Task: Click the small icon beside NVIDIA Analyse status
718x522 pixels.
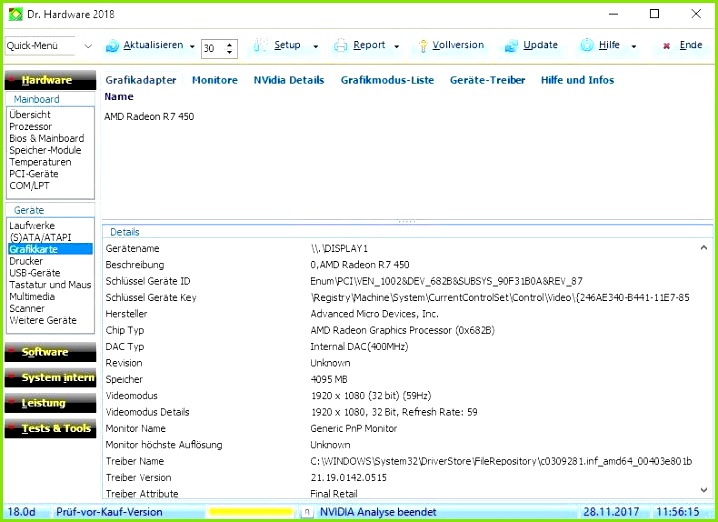Action: click(x=308, y=512)
